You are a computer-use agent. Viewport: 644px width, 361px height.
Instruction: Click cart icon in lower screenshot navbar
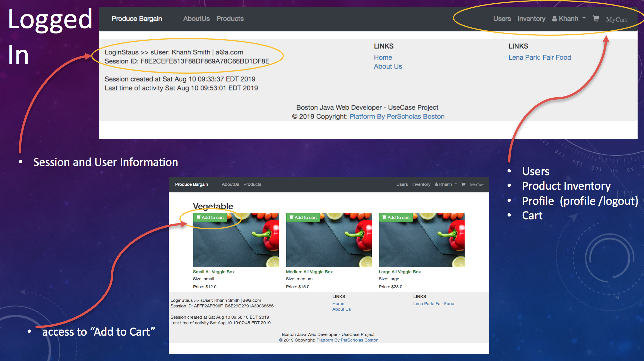coord(463,184)
